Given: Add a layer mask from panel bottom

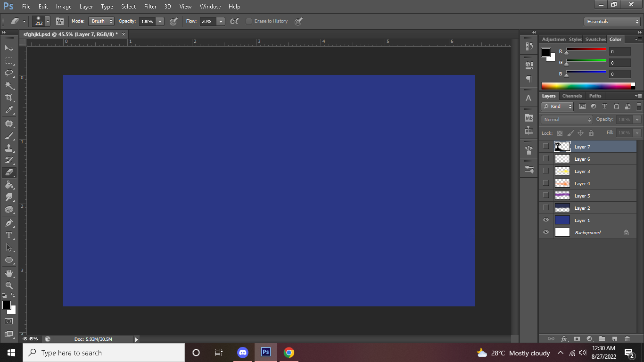Looking at the screenshot, I should pyautogui.click(x=577, y=338).
